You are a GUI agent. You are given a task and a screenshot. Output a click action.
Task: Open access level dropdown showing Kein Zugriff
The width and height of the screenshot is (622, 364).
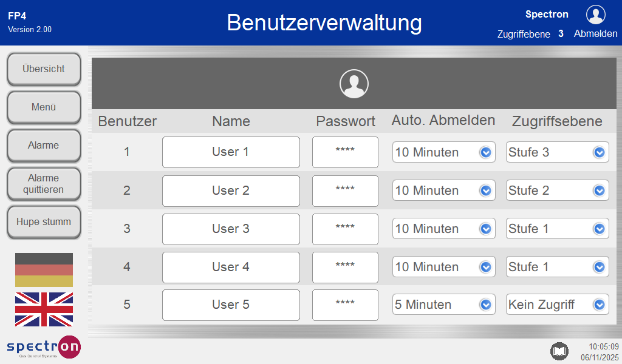(557, 305)
